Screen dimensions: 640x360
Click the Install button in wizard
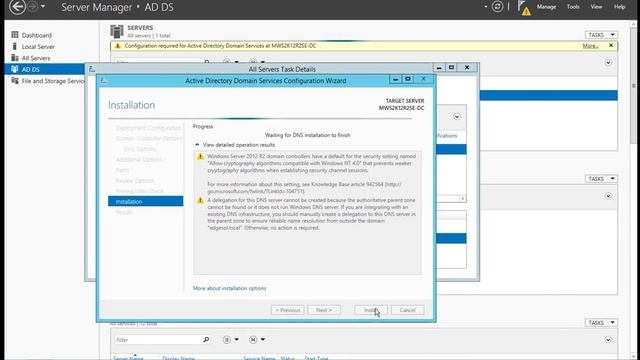click(371, 310)
